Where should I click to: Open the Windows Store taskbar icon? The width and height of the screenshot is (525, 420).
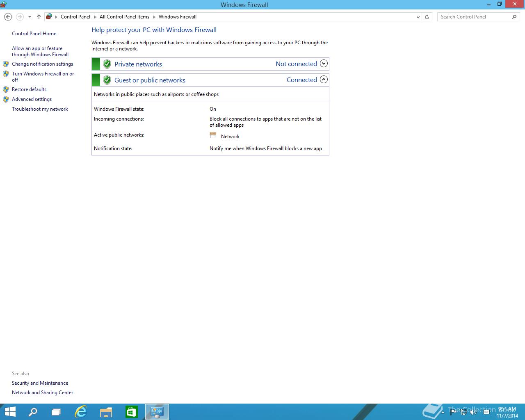click(131, 412)
